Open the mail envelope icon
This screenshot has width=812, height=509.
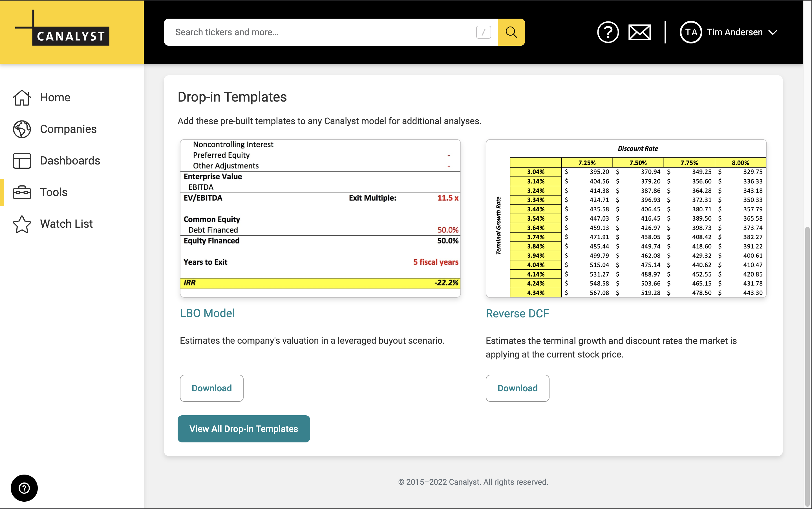click(639, 32)
